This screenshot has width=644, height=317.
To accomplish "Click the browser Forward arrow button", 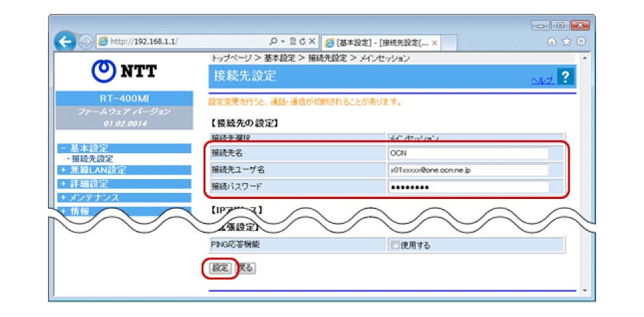I will tap(86, 42).
